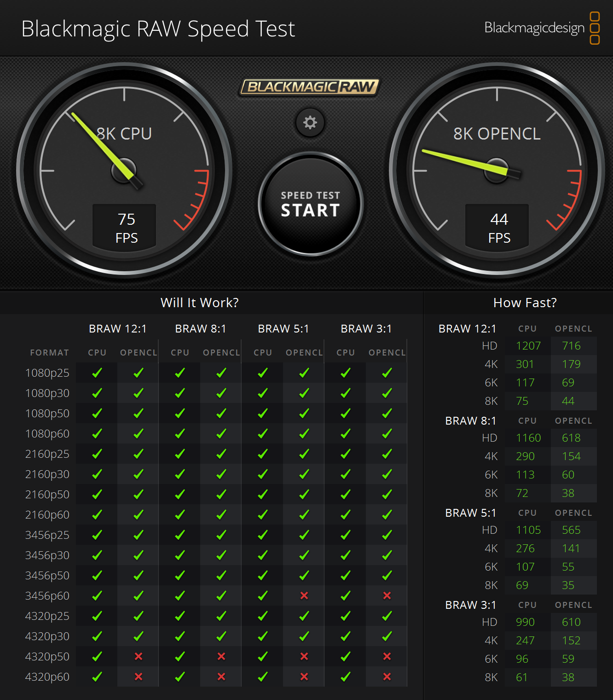Click the red X for 4320p50 BRAW 5:1 OpenCL

304,656
